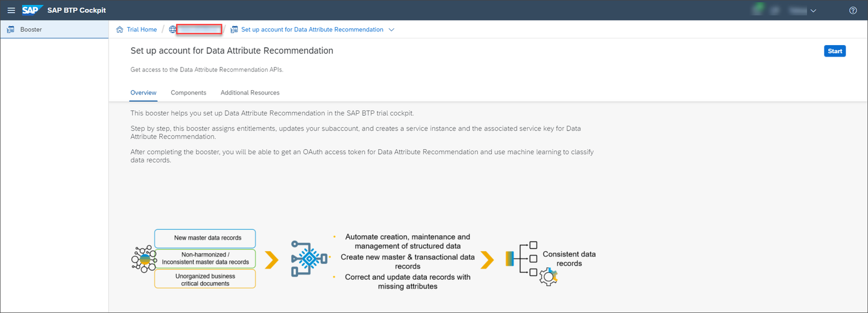Viewport: 868px width, 313px height.
Task: Click the network nodes diagram icon
Action: coord(143,259)
